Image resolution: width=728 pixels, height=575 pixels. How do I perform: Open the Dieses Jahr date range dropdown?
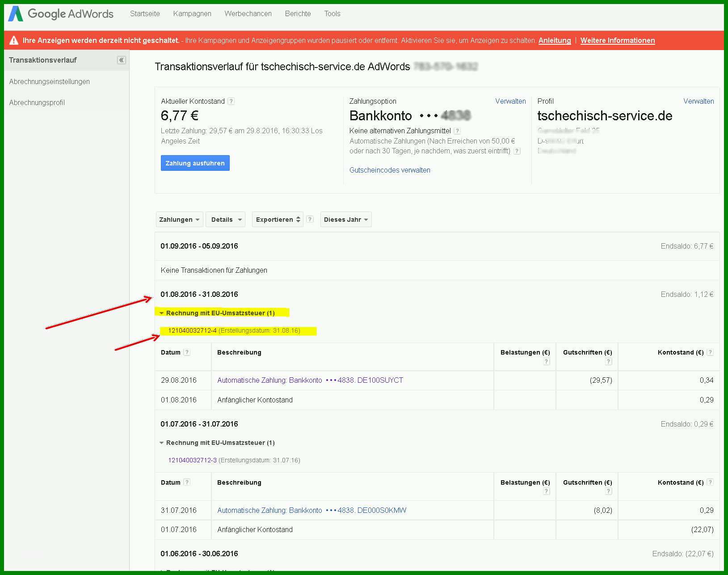pos(346,220)
